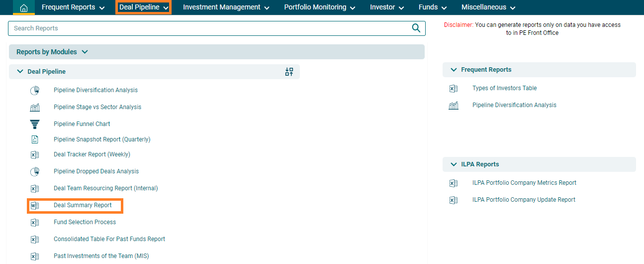This screenshot has width=644, height=264.
Task: Click Excel icon beside ILPA Portfolio Company Update Report
Action: (453, 200)
